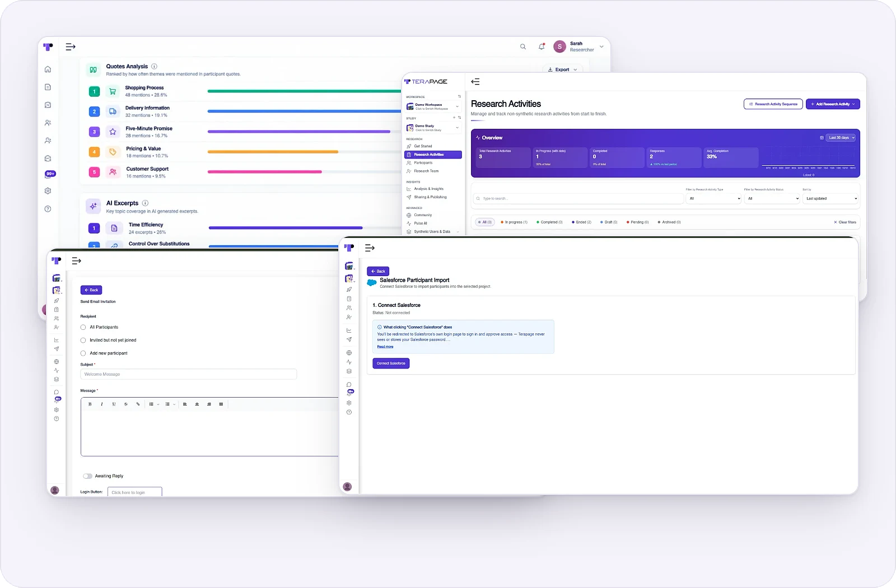Focus the Type to search field

[x=578, y=198]
